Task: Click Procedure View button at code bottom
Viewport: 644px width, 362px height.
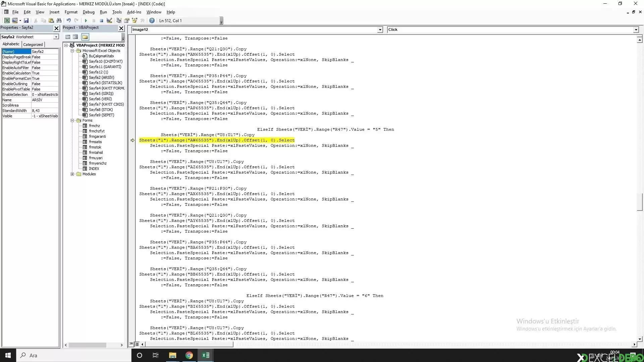Action: (x=131, y=344)
